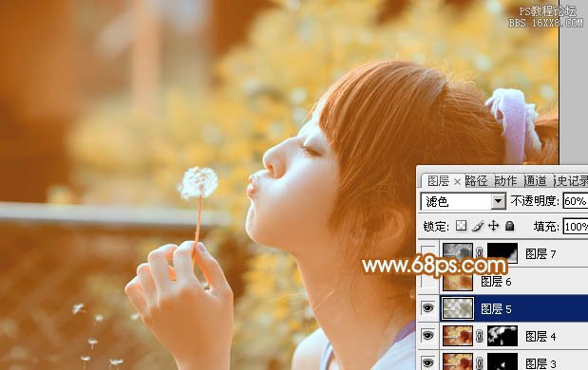Click the lock image pixels brush icon

click(x=478, y=226)
